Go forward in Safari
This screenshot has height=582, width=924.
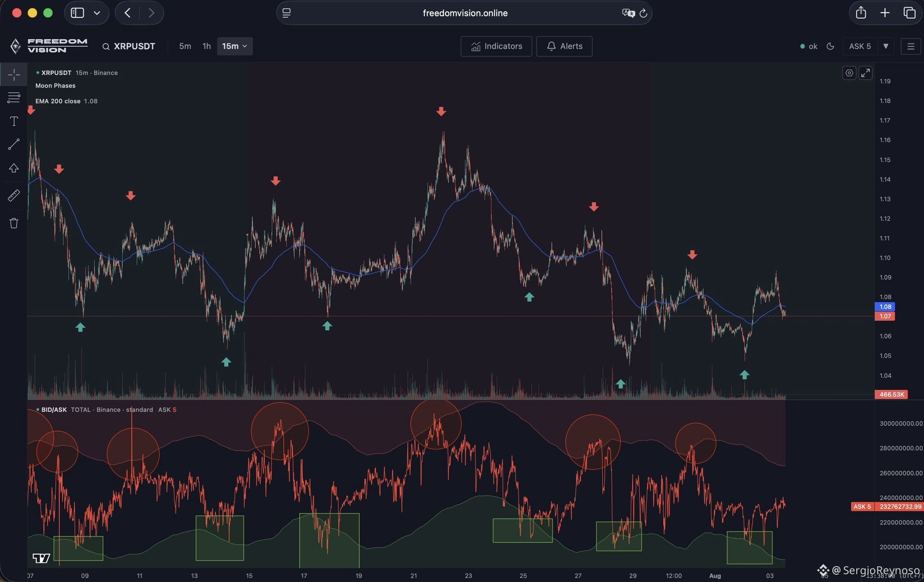[x=151, y=13]
